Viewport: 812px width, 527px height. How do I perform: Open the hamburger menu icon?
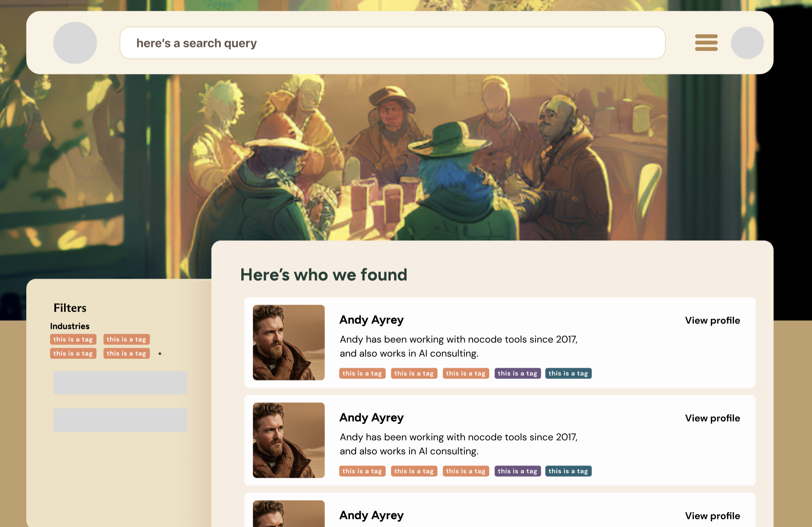[x=706, y=43]
